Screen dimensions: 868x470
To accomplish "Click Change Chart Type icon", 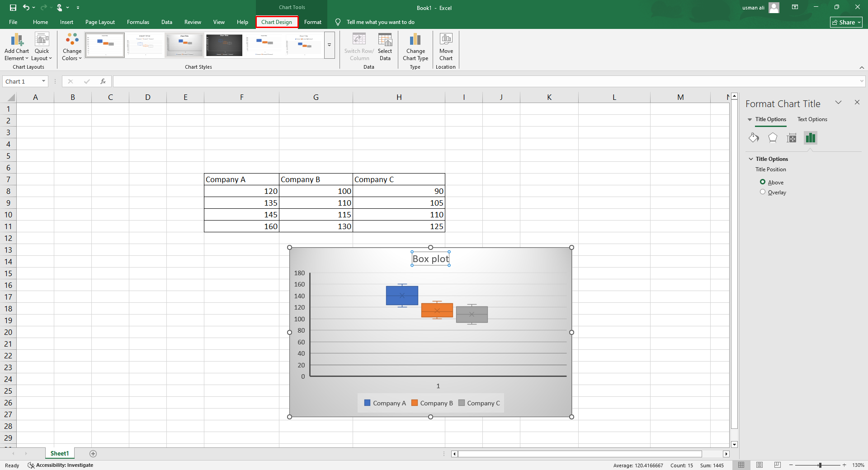I will [415, 39].
